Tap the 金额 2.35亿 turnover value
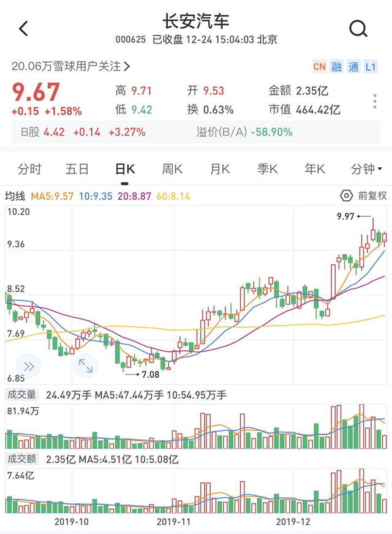 [x=298, y=91]
